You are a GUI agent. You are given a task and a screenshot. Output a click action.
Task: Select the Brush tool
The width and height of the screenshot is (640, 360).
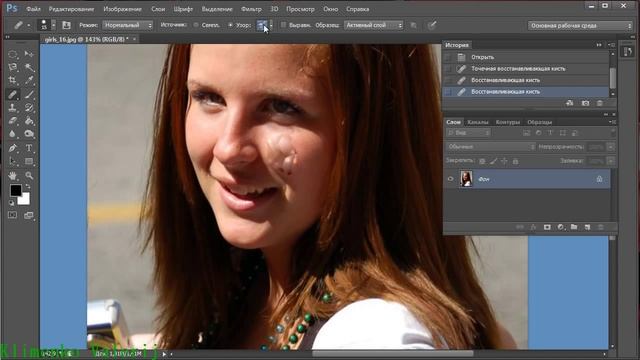pos(29,95)
